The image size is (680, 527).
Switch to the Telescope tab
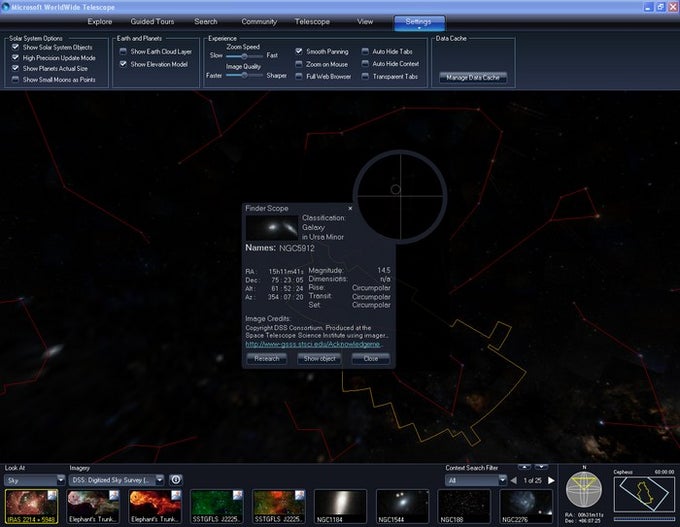(312, 22)
